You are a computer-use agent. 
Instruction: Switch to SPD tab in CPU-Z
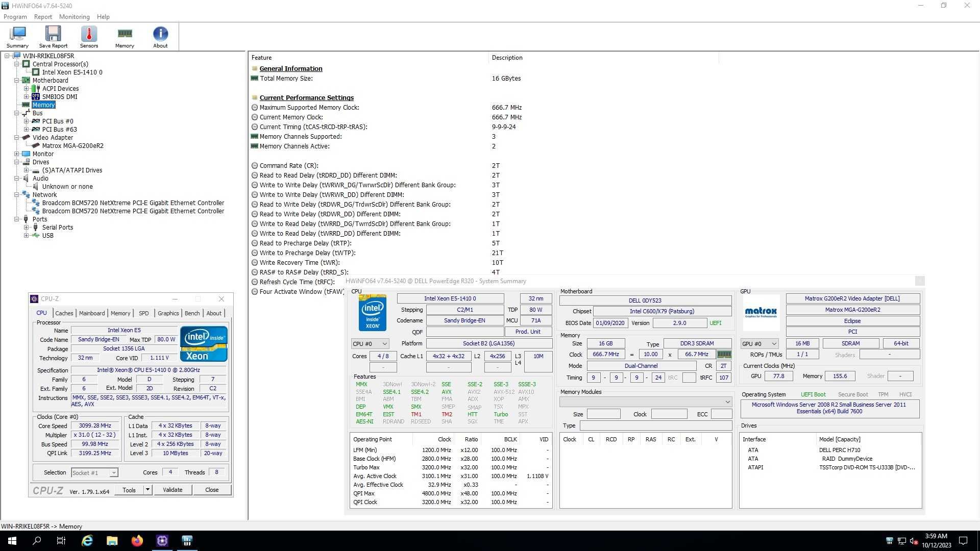(144, 313)
